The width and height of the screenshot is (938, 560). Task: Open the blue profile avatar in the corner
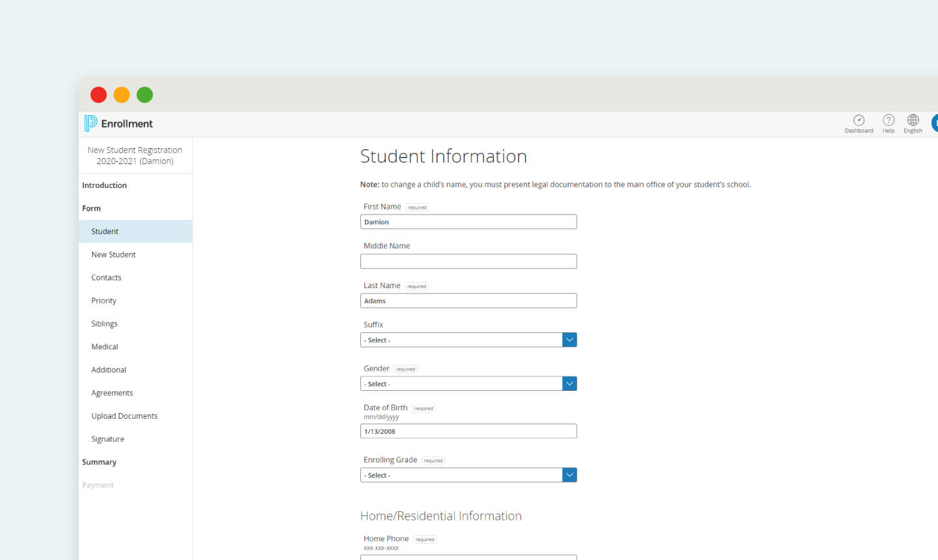(935, 122)
